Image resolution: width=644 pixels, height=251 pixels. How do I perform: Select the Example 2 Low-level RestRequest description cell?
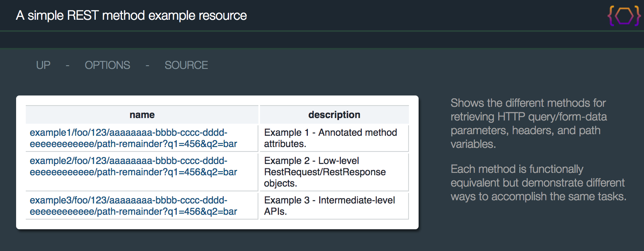pos(334,172)
